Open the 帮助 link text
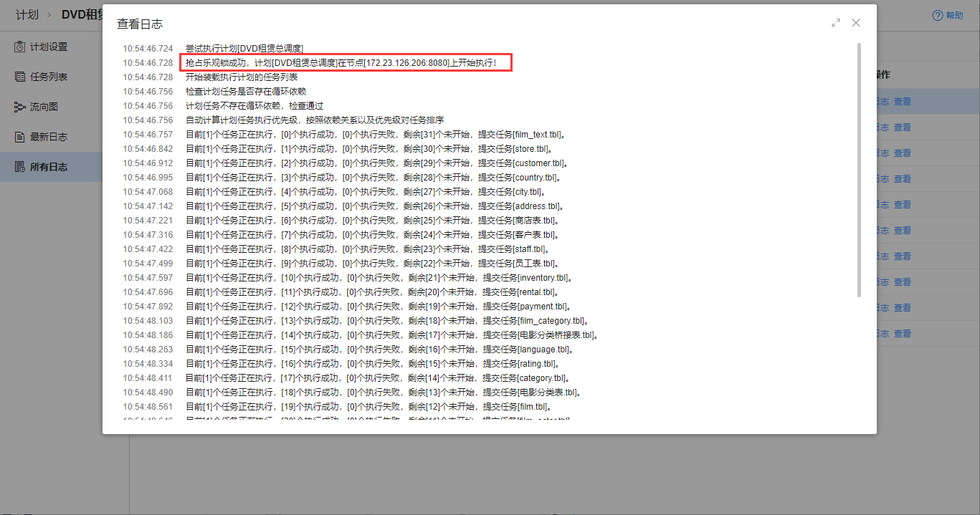The height and width of the screenshot is (515, 980). point(954,15)
